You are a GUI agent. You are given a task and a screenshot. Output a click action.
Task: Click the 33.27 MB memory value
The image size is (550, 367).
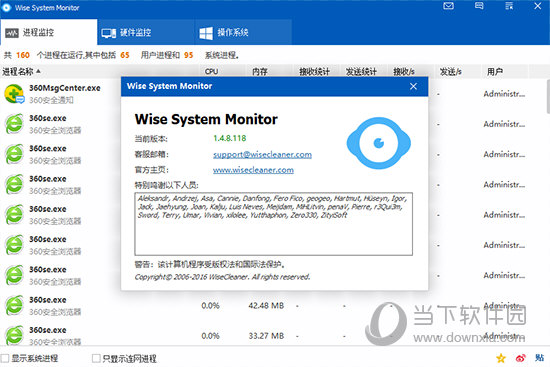[266, 336]
